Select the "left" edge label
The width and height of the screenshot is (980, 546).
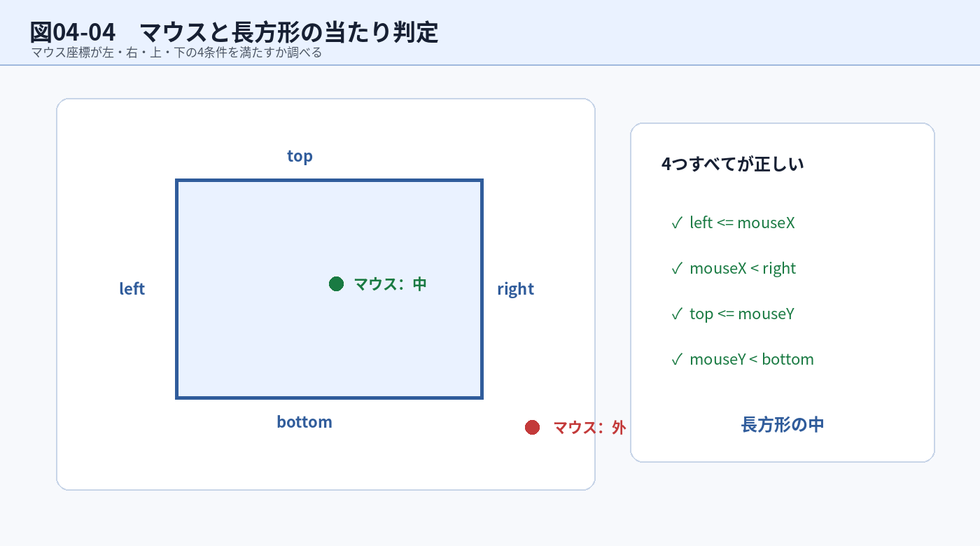(132, 288)
